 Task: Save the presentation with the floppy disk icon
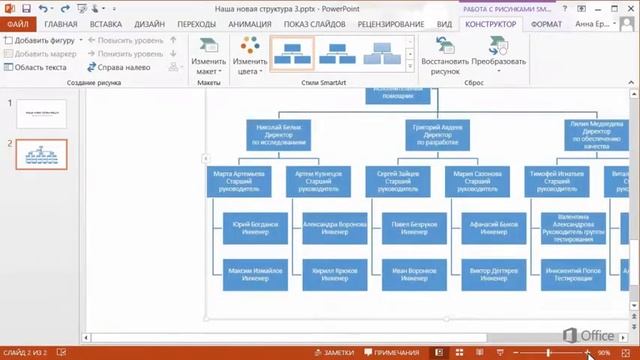click(27, 9)
